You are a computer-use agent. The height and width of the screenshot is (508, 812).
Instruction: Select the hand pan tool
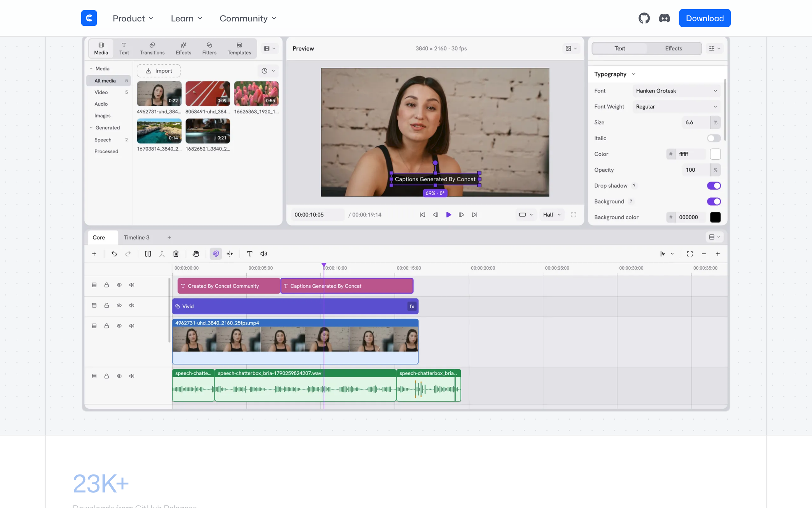tap(196, 254)
